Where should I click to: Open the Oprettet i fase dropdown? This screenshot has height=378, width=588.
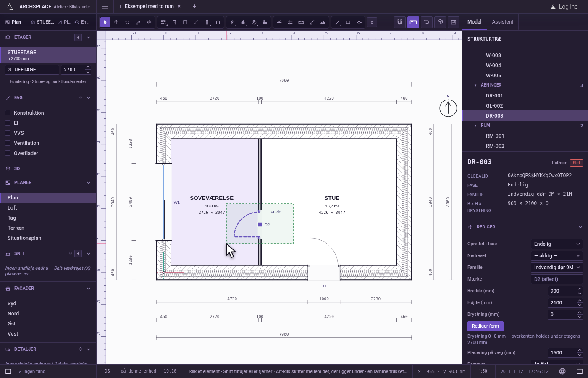point(556,244)
